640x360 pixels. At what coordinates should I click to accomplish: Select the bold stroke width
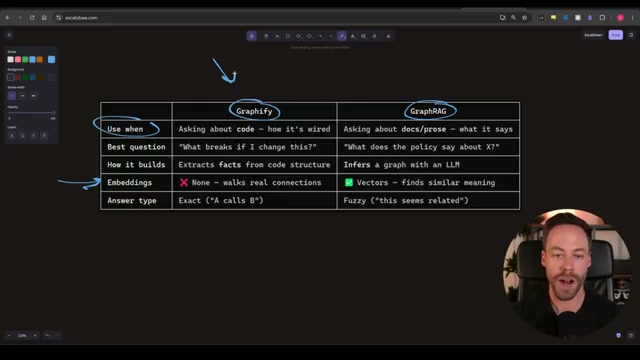tap(22, 96)
